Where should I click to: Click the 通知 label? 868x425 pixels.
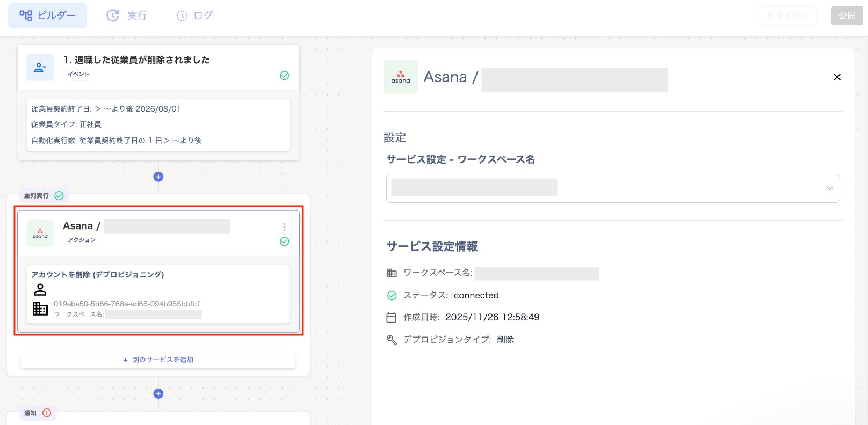click(30, 413)
